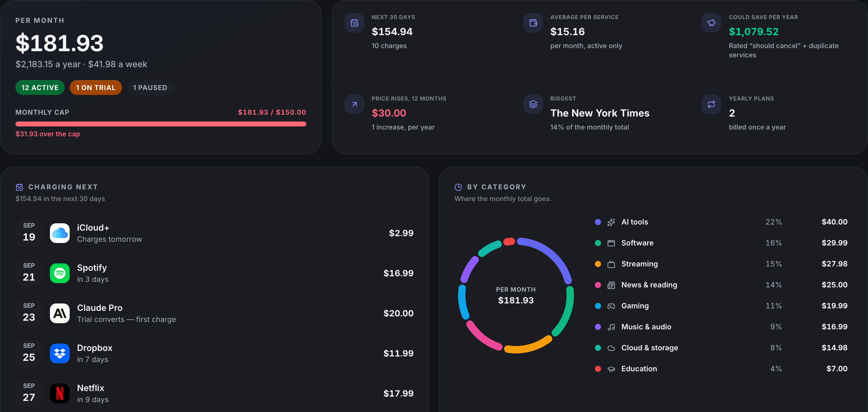
Task: Click the Software $29.99 amount
Action: tap(834, 243)
